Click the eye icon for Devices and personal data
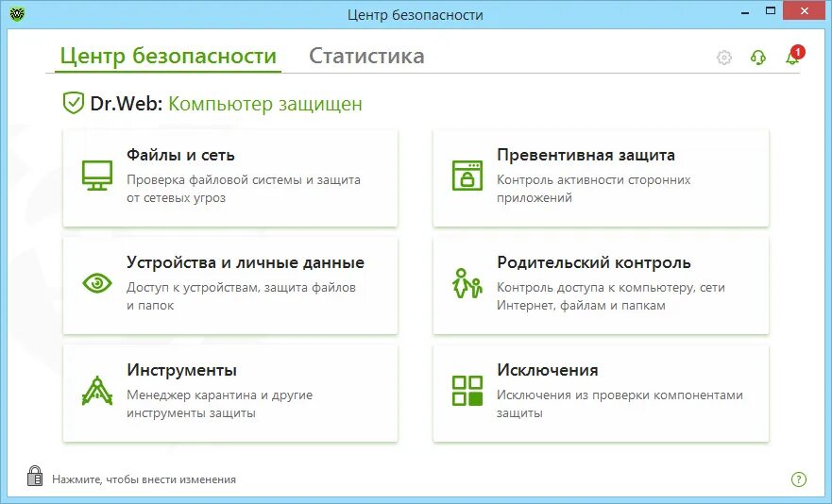Screen dimensions: 832x504 97,283
